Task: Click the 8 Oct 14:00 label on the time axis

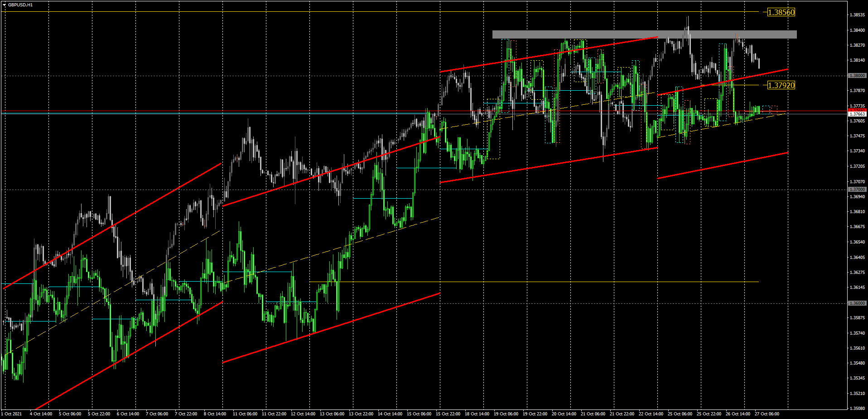Action: click(x=215, y=414)
